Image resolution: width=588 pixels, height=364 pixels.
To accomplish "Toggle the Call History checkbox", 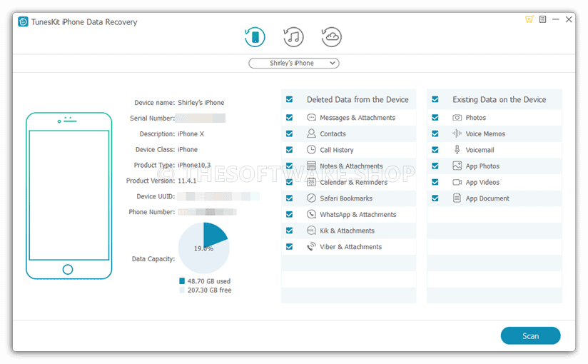I will [289, 150].
